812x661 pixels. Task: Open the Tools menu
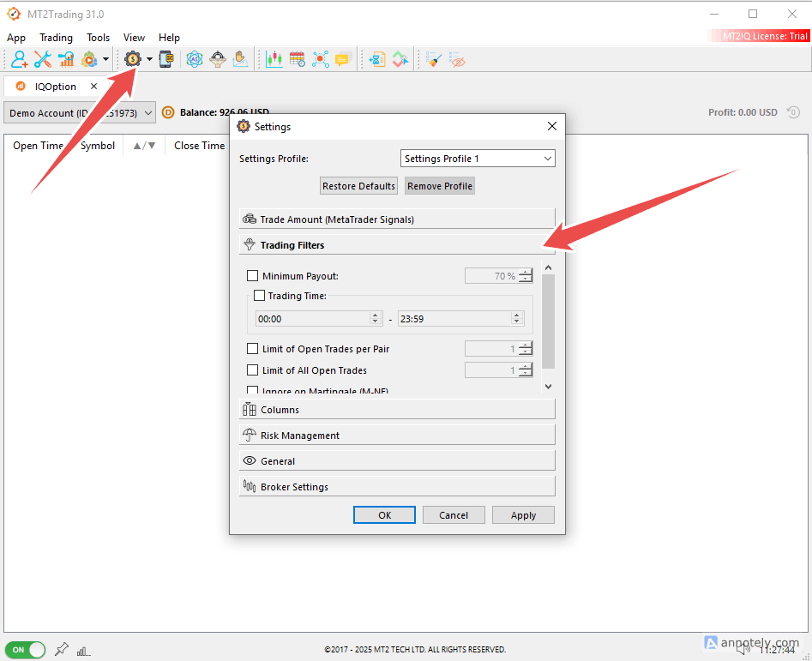98,37
